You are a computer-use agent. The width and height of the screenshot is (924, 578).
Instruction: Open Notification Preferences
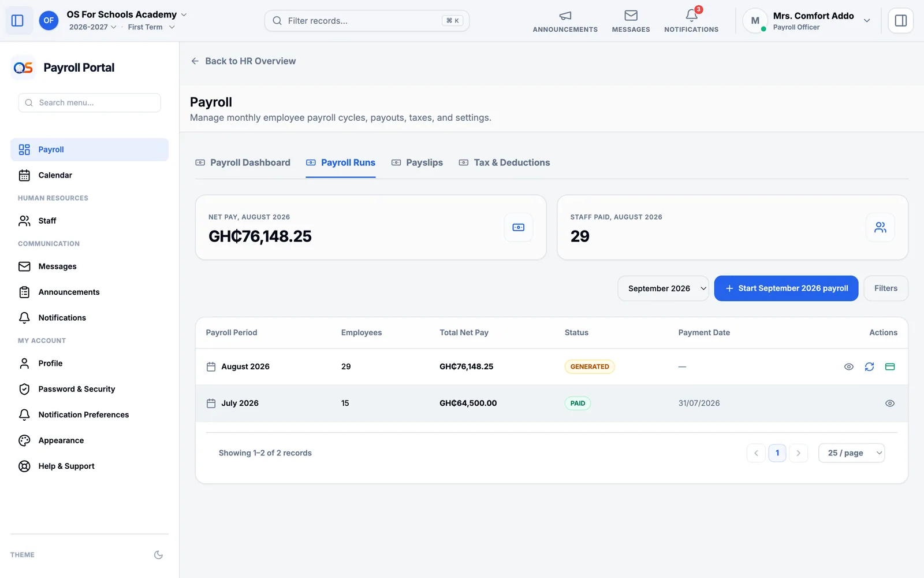tap(90, 415)
